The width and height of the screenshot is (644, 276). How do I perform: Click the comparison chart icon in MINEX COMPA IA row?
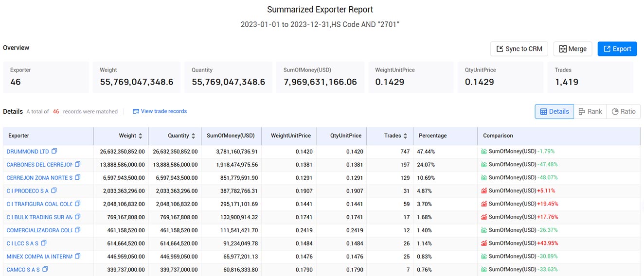pos(484,257)
